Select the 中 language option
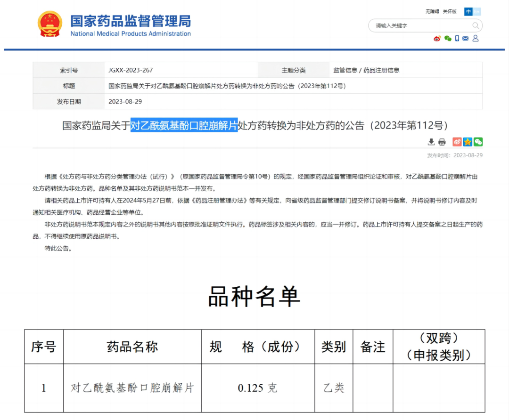 [468, 11]
